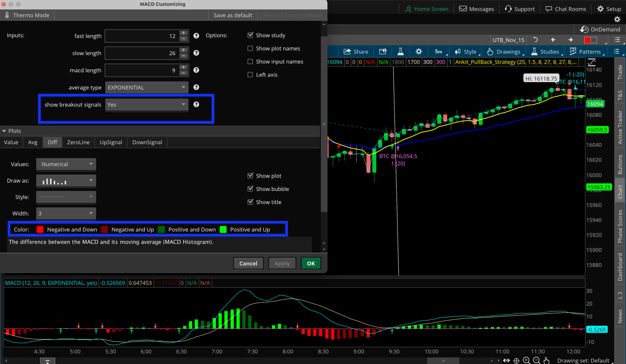Collapse the Plots section
Viewport: 626px width, 364px height.
(x=4, y=131)
